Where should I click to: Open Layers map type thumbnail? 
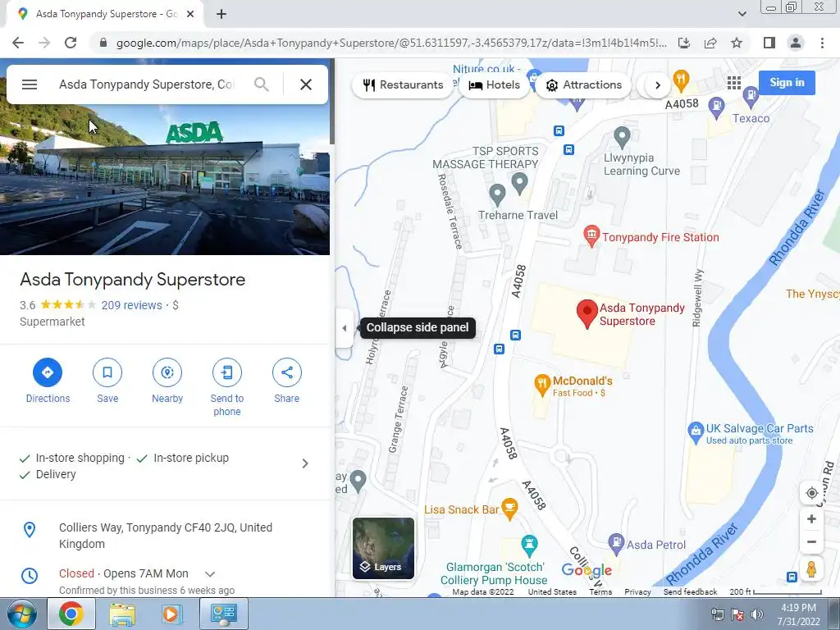pyautogui.click(x=384, y=548)
